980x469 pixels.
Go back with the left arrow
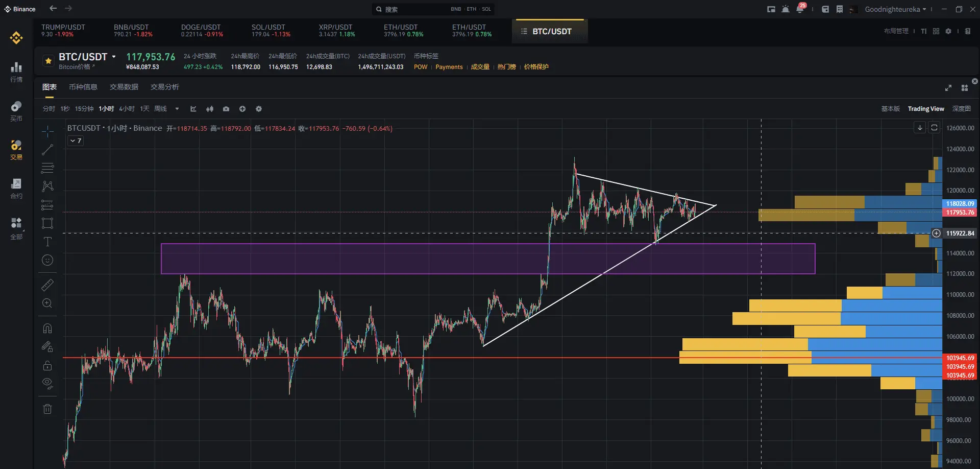point(53,9)
